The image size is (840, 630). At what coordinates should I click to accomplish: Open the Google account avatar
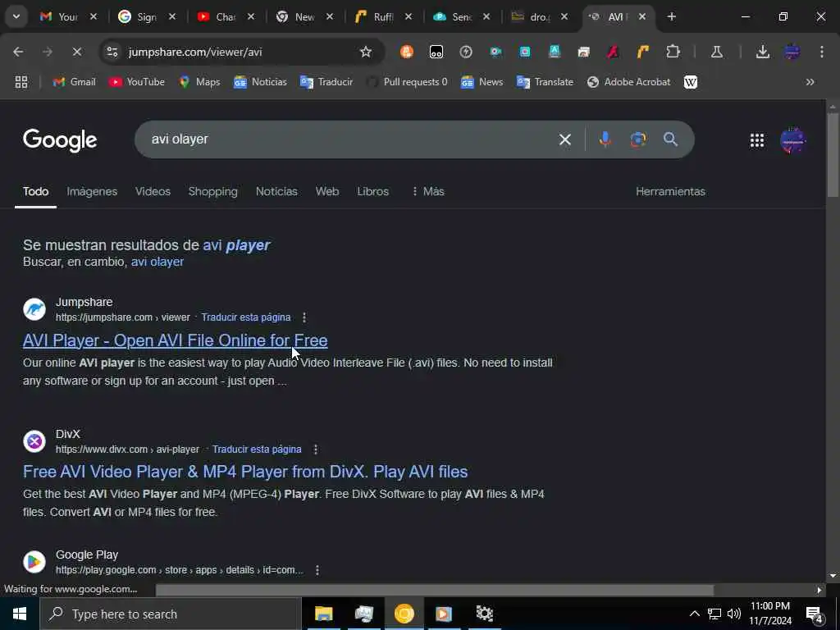point(793,140)
